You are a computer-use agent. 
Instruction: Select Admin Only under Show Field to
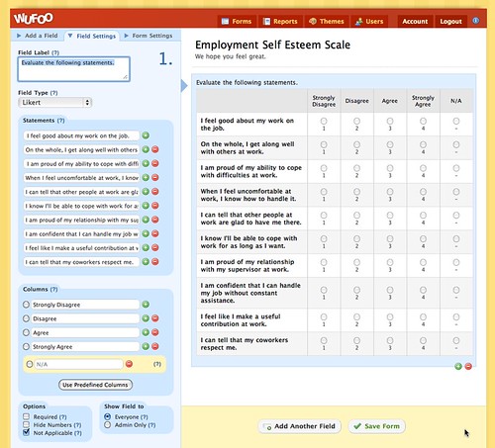pos(107,425)
